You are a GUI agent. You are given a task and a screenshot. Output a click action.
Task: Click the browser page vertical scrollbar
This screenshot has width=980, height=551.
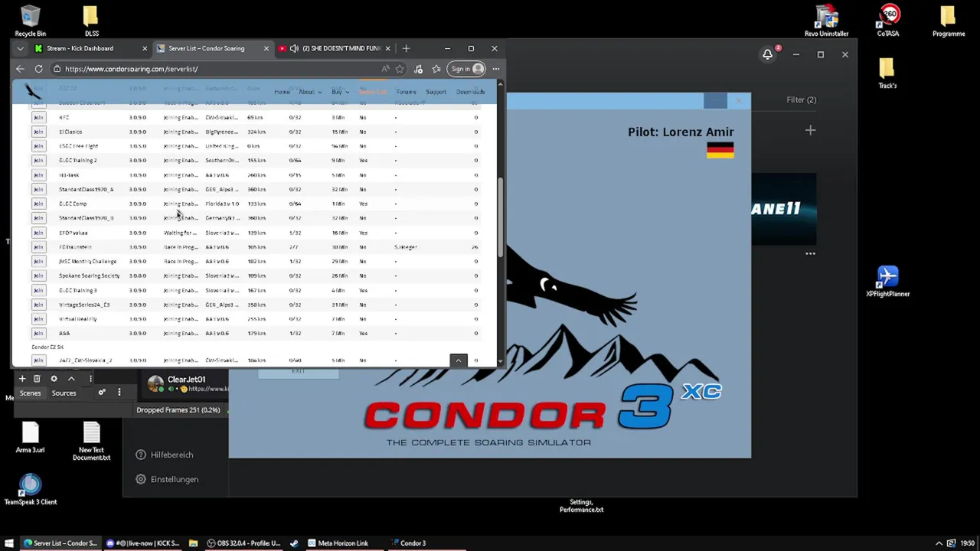point(500,218)
